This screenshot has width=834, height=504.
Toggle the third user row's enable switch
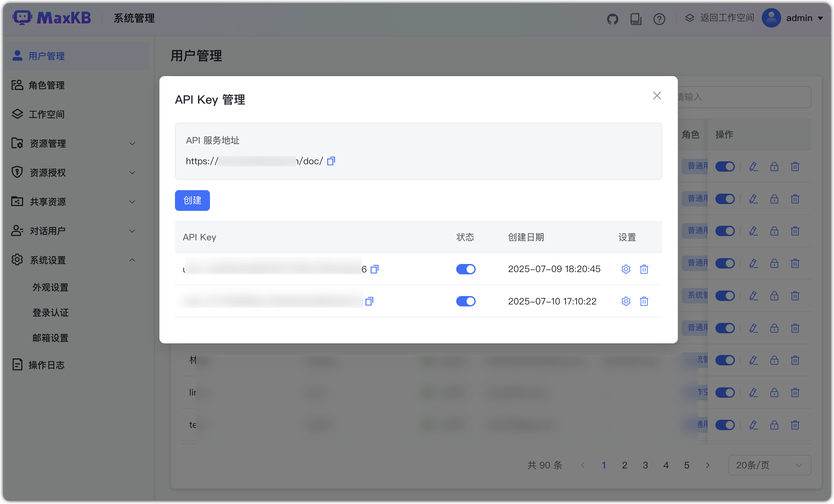(725, 231)
